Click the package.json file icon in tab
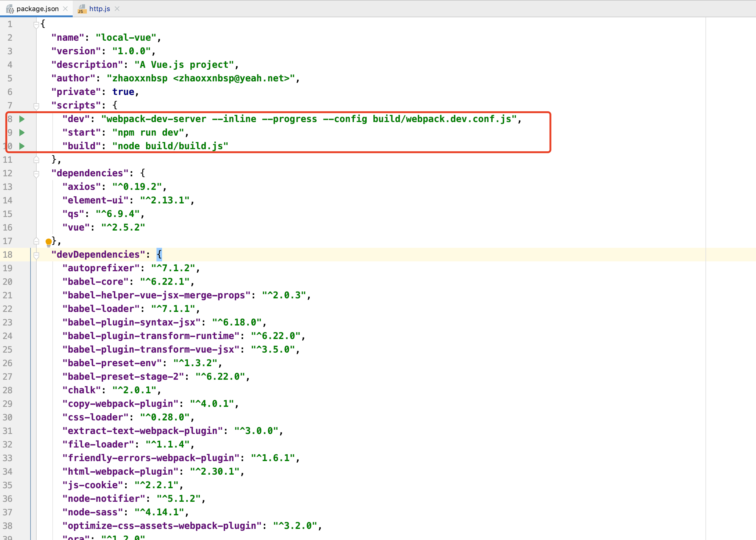Screen dimensions: 756x540 [10, 9]
